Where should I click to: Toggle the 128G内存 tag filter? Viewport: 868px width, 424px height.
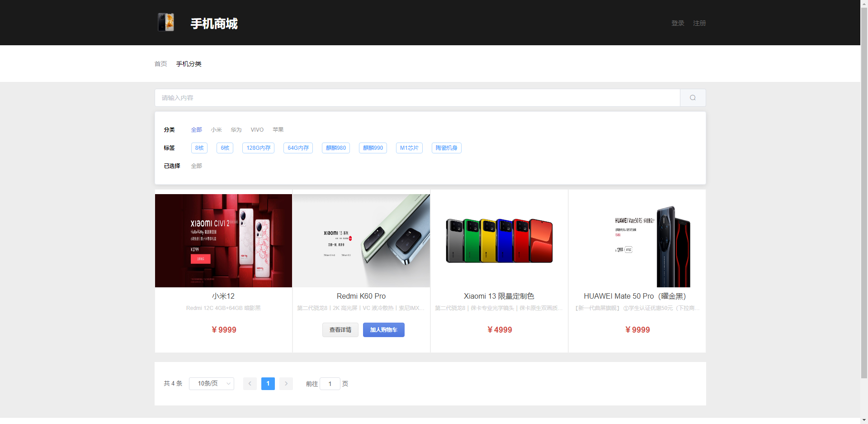point(258,148)
